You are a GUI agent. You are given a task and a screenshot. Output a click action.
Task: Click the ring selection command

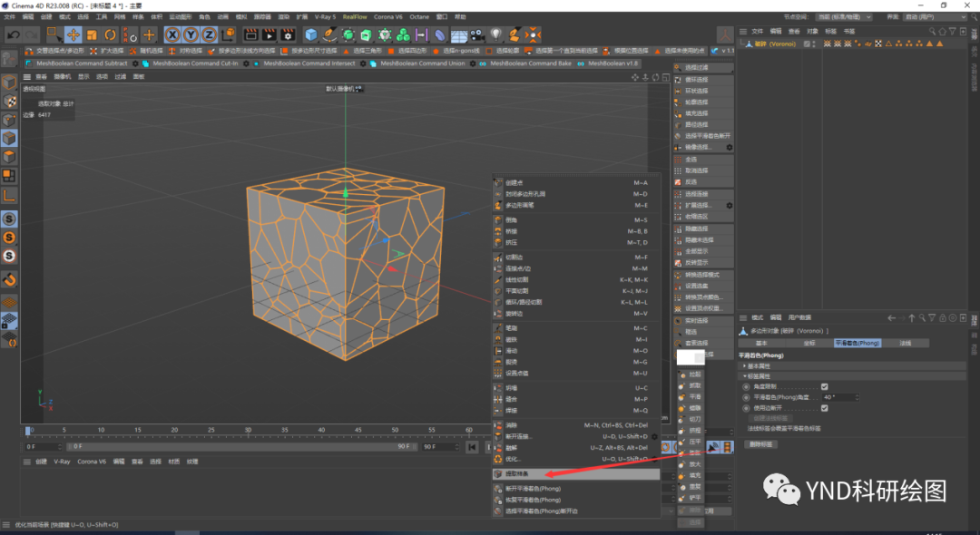point(704,91)
